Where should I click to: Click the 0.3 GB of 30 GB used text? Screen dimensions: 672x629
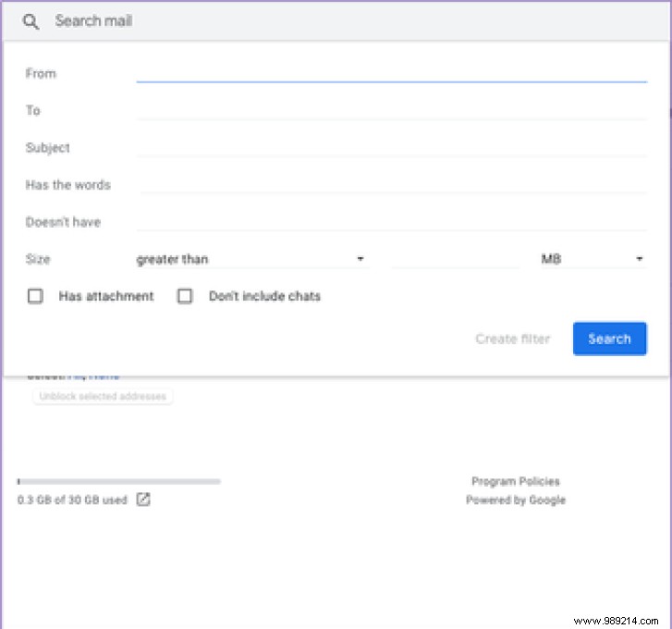72,499
